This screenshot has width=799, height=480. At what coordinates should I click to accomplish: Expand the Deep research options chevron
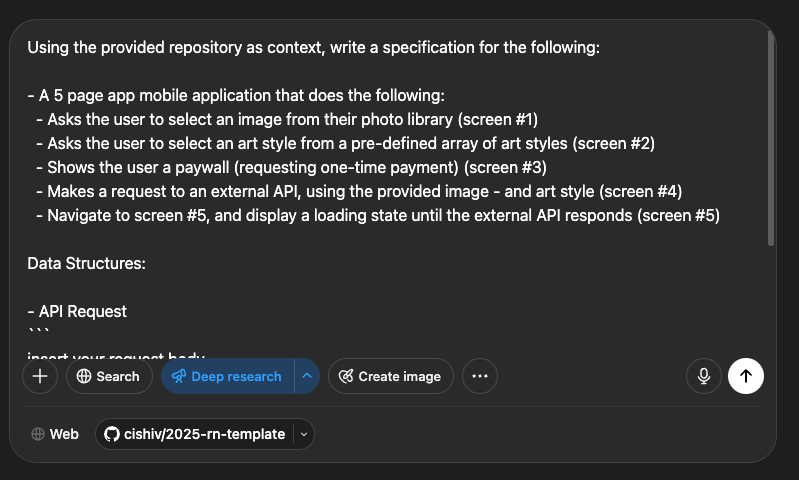pos(307,377)
